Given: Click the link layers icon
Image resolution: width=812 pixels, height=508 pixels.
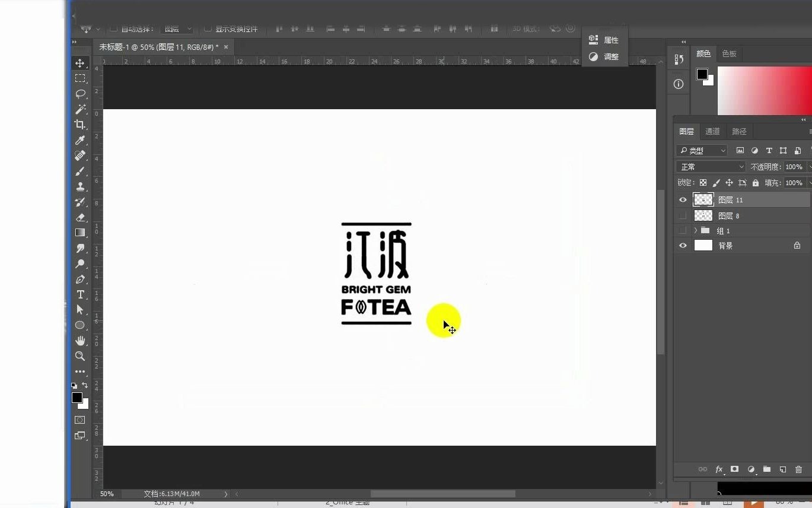Looking at the screenshot, I should (703, 469).
